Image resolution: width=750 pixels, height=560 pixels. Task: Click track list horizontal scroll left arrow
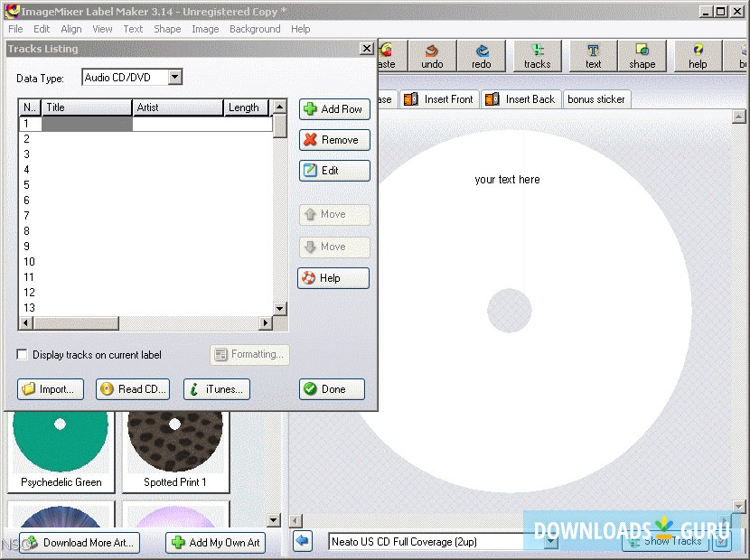[26, 323]
